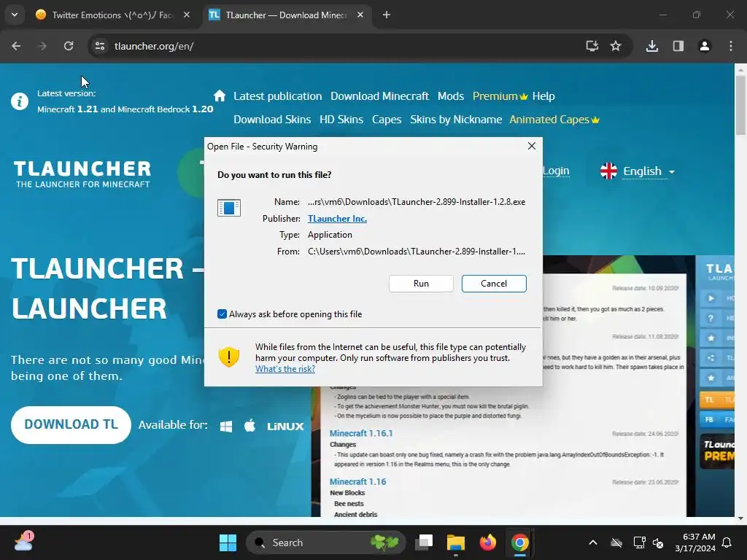Click the LINUX platform icon
Screen dimensions: 747x560
[x=285, y=426]
